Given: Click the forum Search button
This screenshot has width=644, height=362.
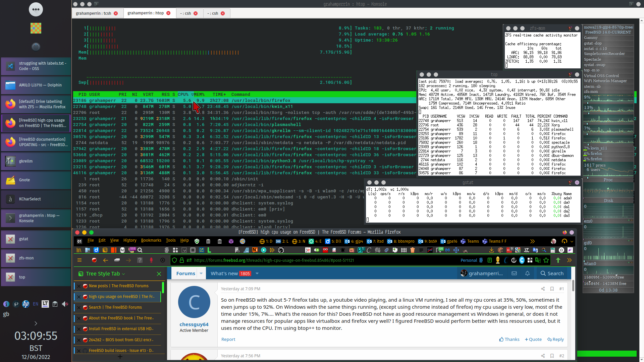Looking at the screenshot, I should pyautogui.click(x=552, y=274).
